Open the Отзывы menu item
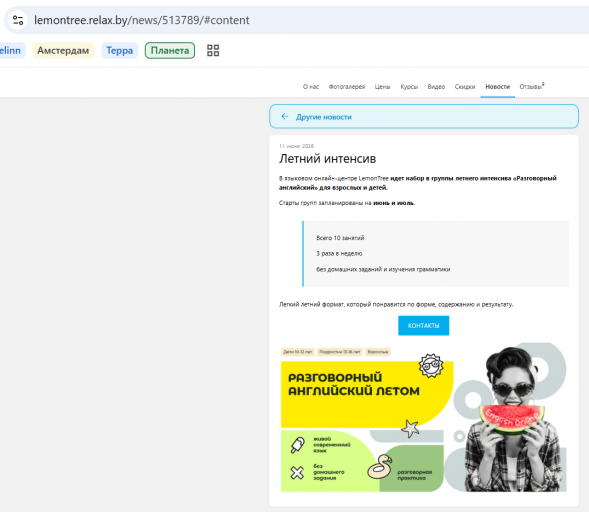The image size is (589, 512). point(532,87)
